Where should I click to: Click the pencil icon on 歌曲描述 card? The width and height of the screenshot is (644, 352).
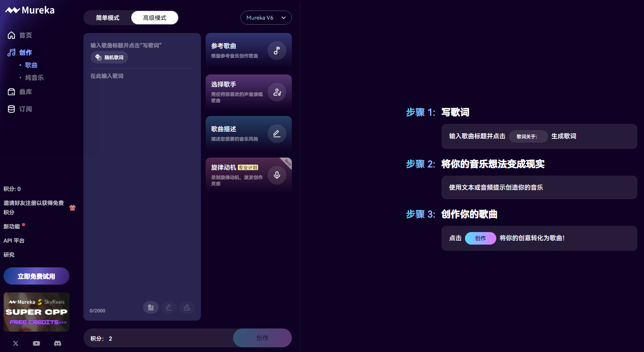(x=277, y=134)
